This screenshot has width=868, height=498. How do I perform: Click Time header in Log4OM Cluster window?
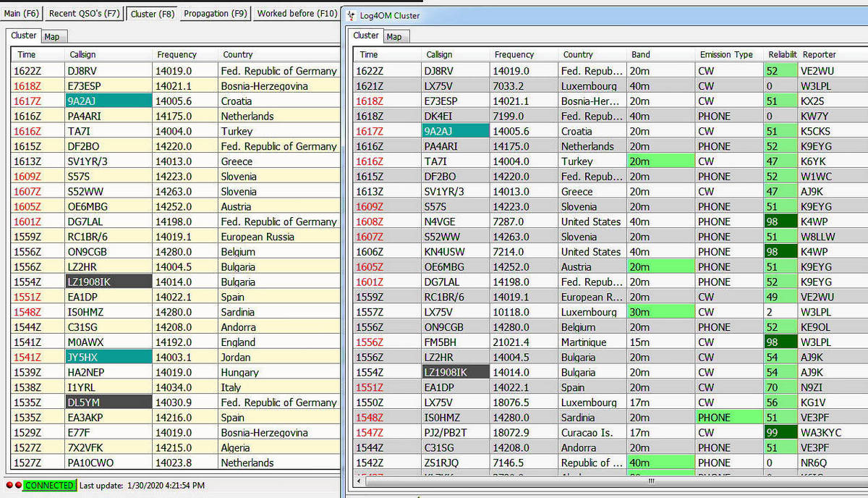(388, 54)
